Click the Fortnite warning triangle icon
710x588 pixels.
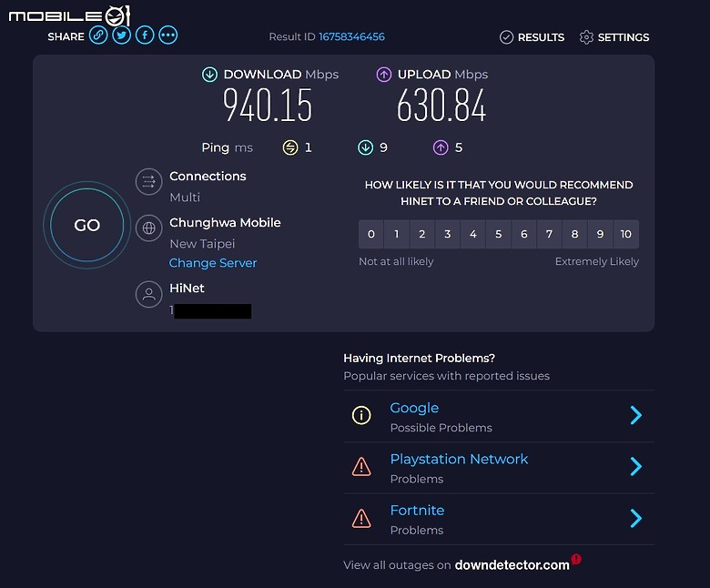(361, 518)
